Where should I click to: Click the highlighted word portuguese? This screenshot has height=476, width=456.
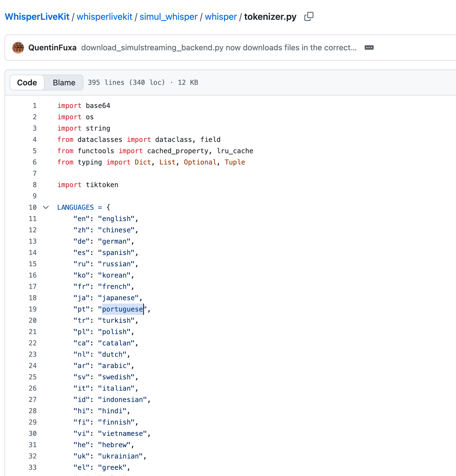pos(122,309)
